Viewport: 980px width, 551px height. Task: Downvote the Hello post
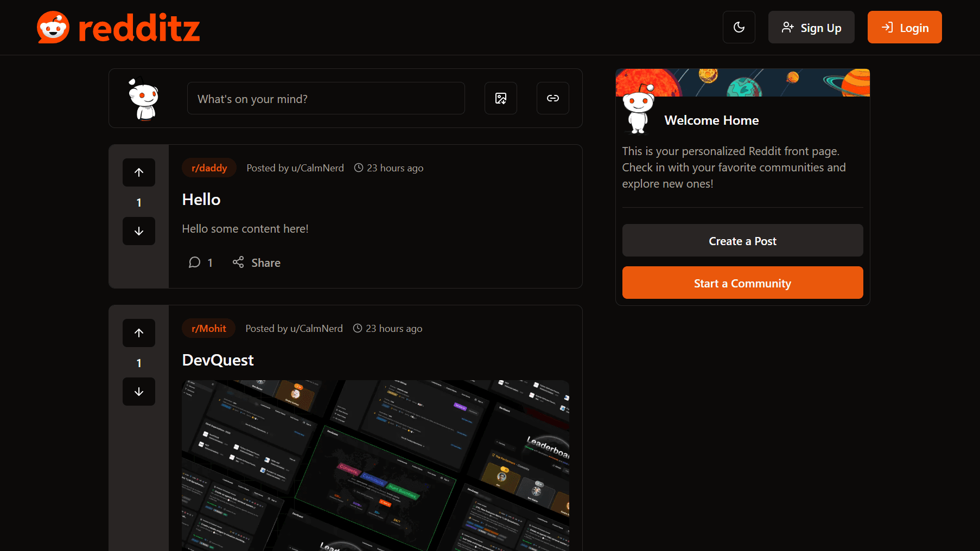point(139,231)
